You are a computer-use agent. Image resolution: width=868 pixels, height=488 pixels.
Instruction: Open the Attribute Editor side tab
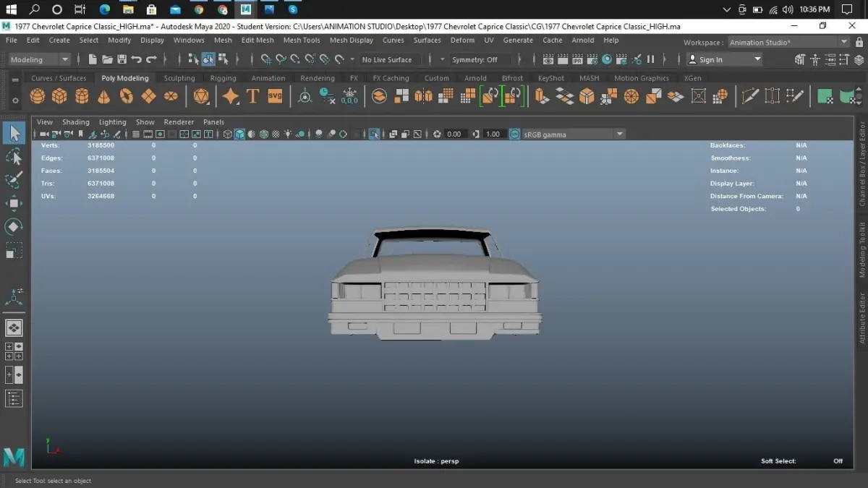tap(861, 318)
